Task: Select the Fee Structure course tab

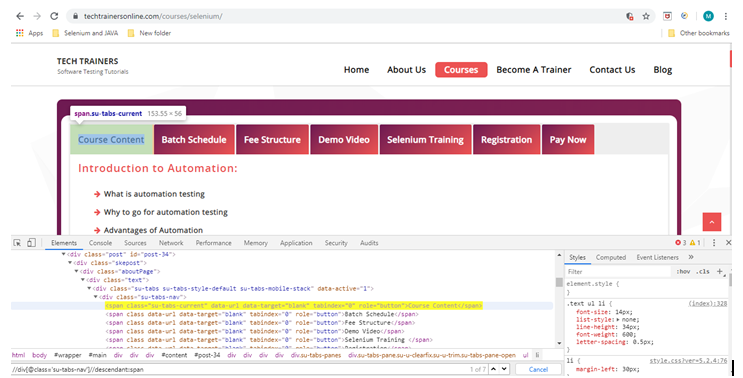Action: (272, 140)
